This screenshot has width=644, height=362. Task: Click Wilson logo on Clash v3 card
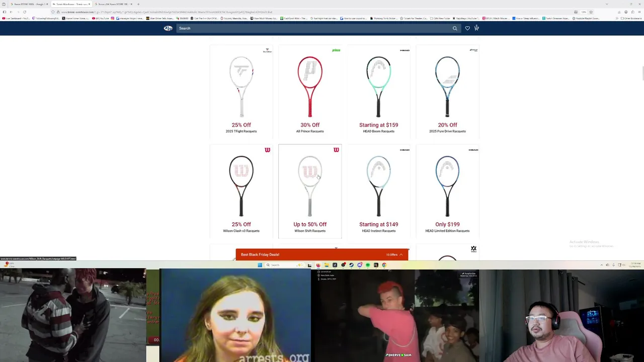click(267, 150)
